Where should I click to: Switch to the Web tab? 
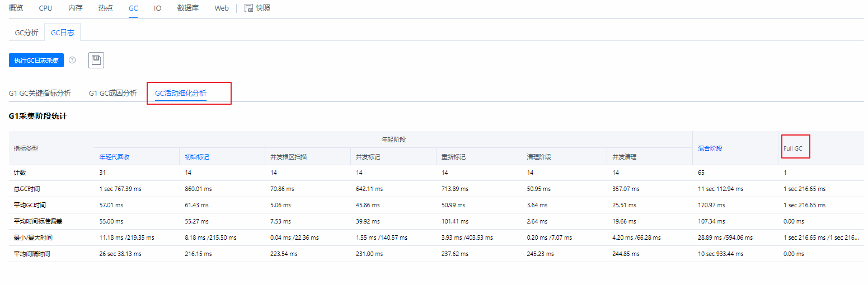[222, 8]
